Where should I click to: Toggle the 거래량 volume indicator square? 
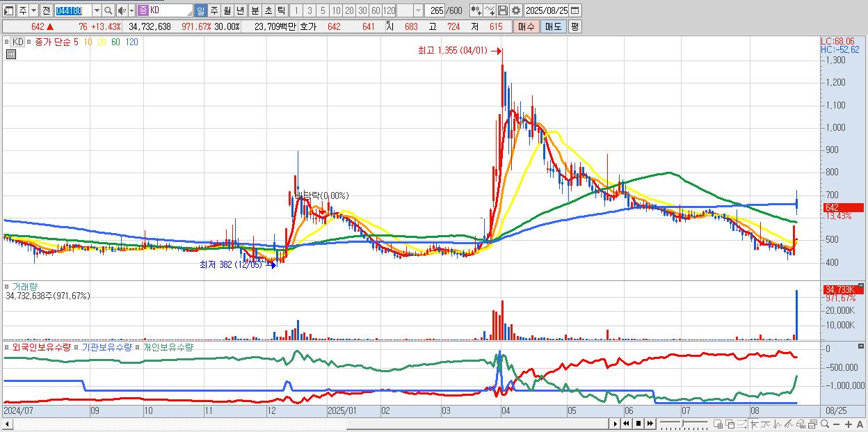[8, 287]
